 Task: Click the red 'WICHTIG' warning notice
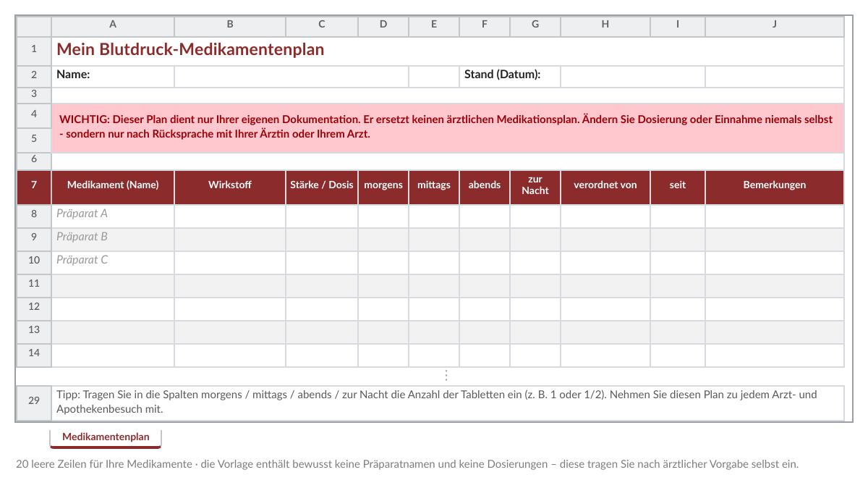click(448, 127)
